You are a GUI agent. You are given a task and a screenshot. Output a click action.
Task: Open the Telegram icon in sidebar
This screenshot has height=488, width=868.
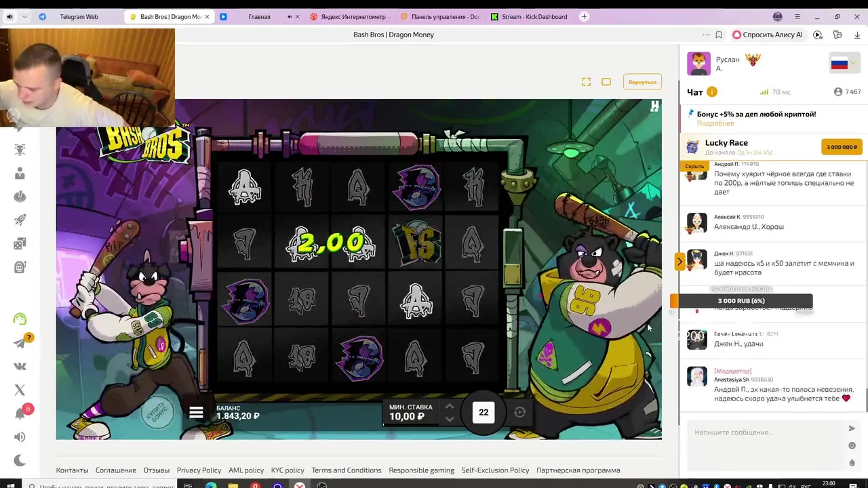coord(20,343)
